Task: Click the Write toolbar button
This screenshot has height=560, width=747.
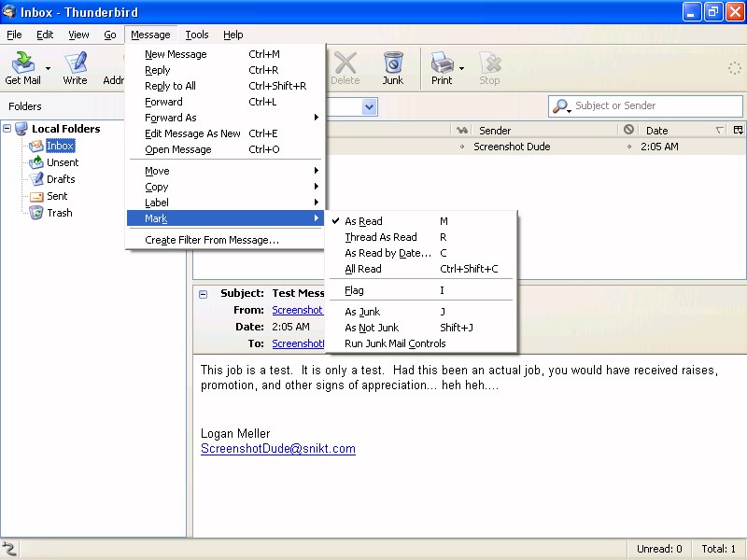Action: point(76,68)
